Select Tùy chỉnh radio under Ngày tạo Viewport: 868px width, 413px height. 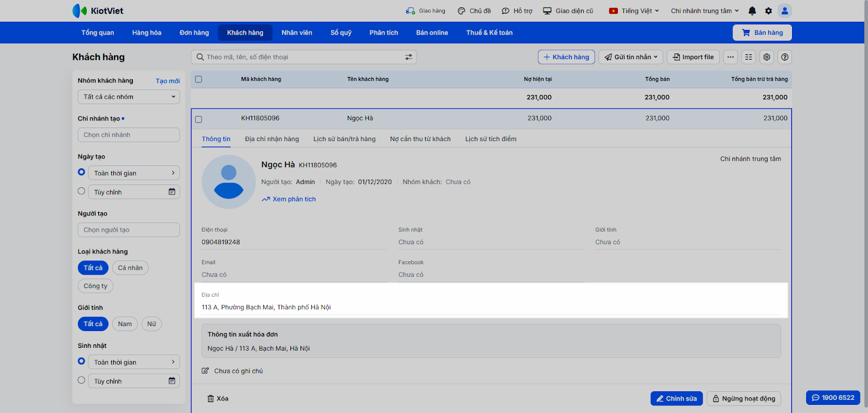tap(81, 191)
